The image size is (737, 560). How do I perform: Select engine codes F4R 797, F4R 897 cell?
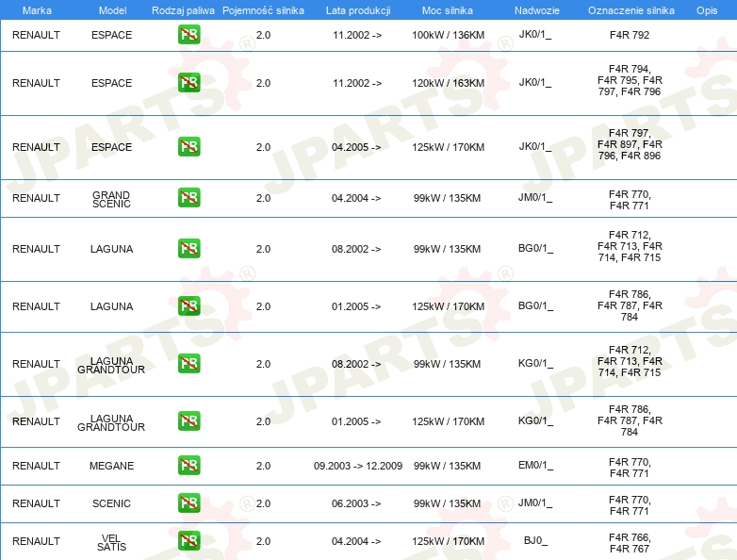coord(630,144)
